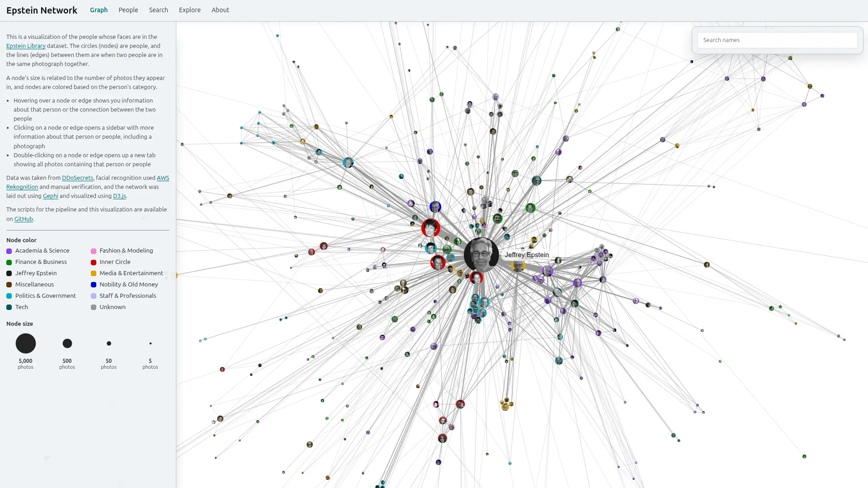Click the 'Inner Circle' legend label

[115, 262]
